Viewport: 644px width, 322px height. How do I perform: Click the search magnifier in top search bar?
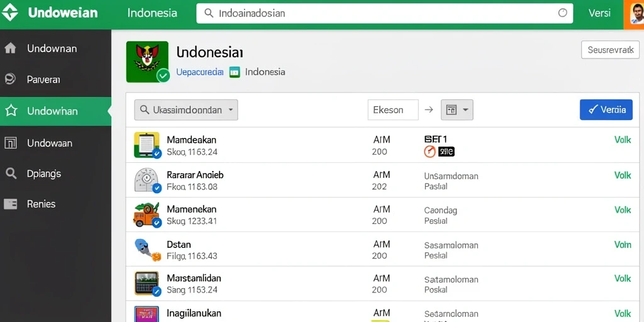click(209, 13)
